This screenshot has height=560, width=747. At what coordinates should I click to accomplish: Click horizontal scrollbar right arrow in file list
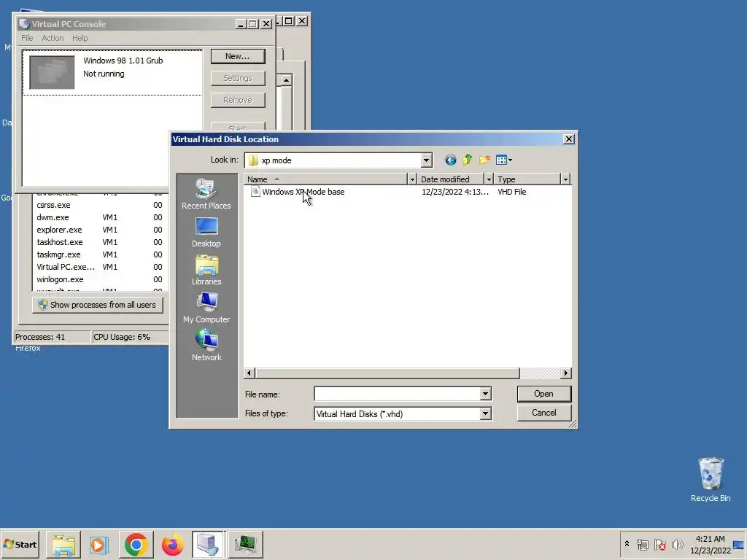pyautogui.click(x=565, y=373)
